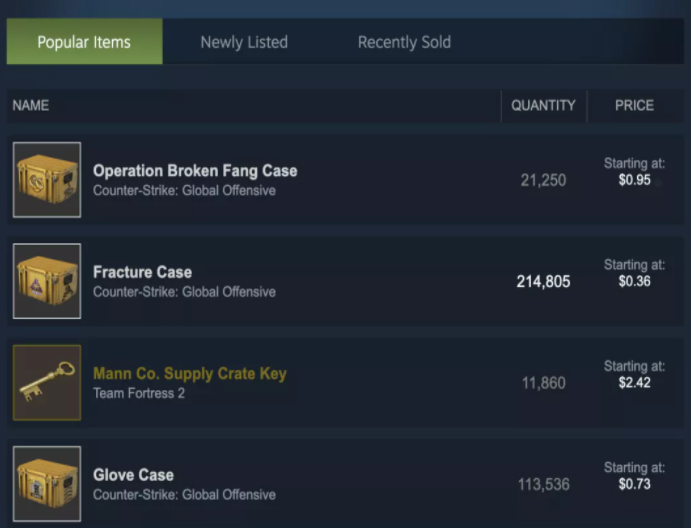Select the $0.36 Fracture Case price
The image size is (691, 528).
635,281
